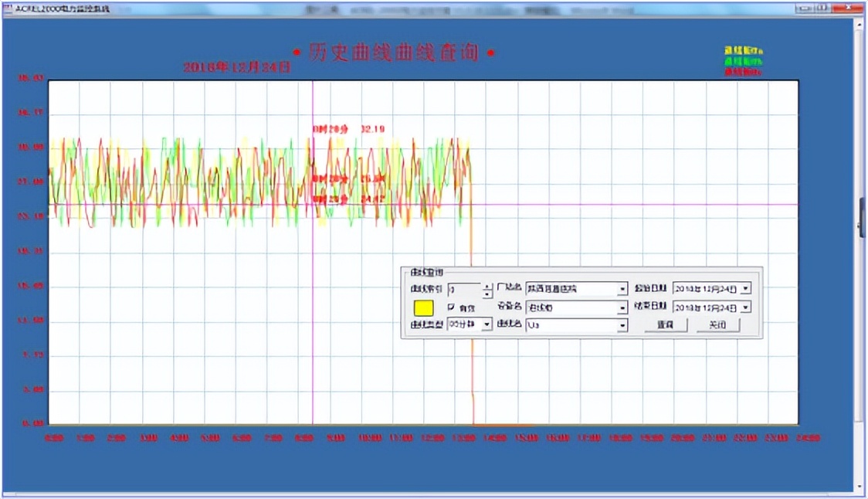Click the ACREL-2000 app icon in title bar
The height and width of the screenshot is (499, 868).
coord(8,8)
